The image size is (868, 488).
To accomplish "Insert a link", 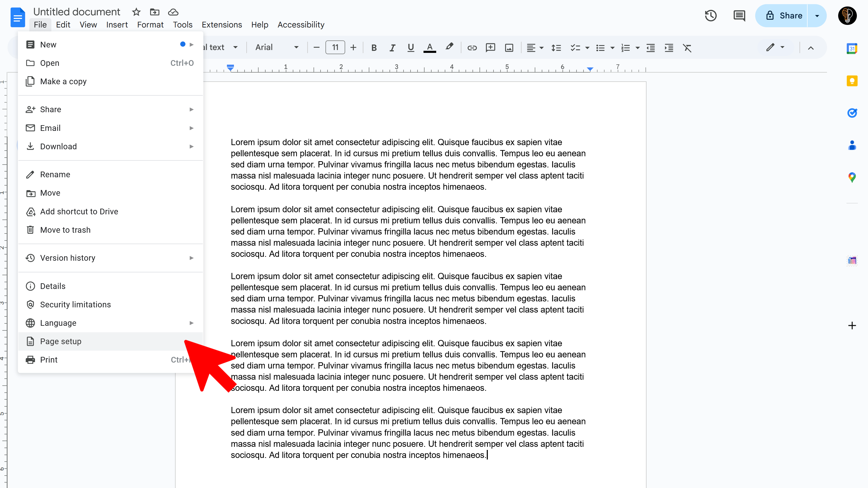I will 472,47.
